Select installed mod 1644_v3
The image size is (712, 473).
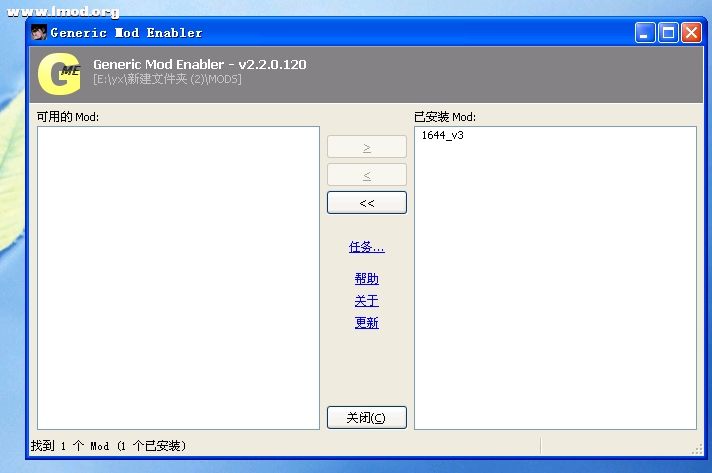coord(442,135)
